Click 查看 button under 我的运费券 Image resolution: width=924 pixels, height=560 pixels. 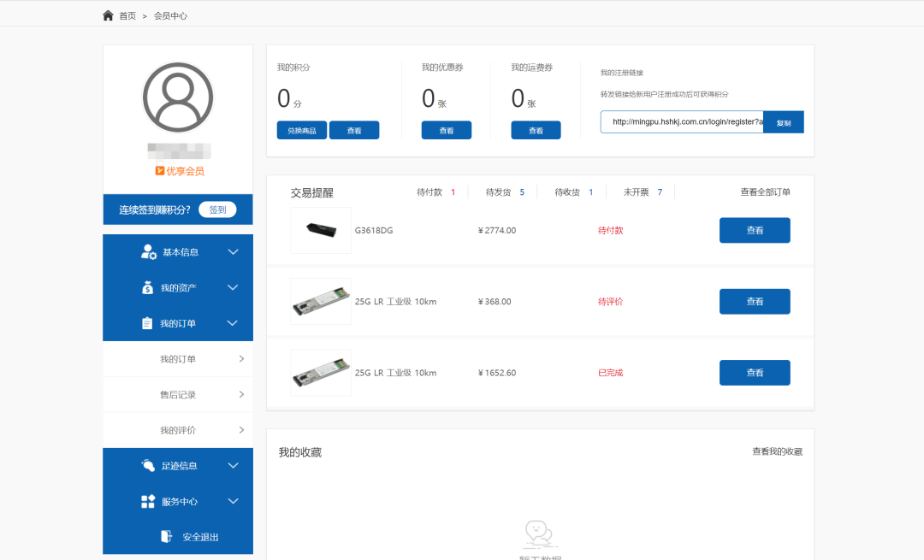(x=536, y=130)
